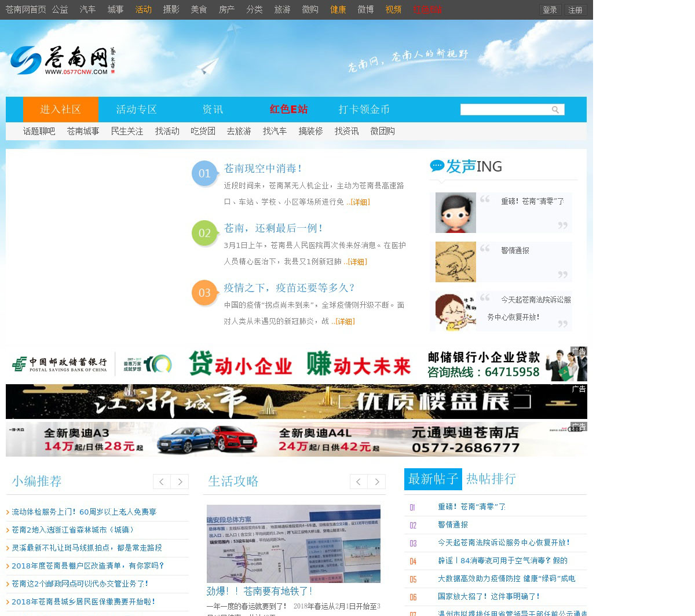
Task: Click the 注册 register button
Action: pyautogui.click(x=575, y=10)
